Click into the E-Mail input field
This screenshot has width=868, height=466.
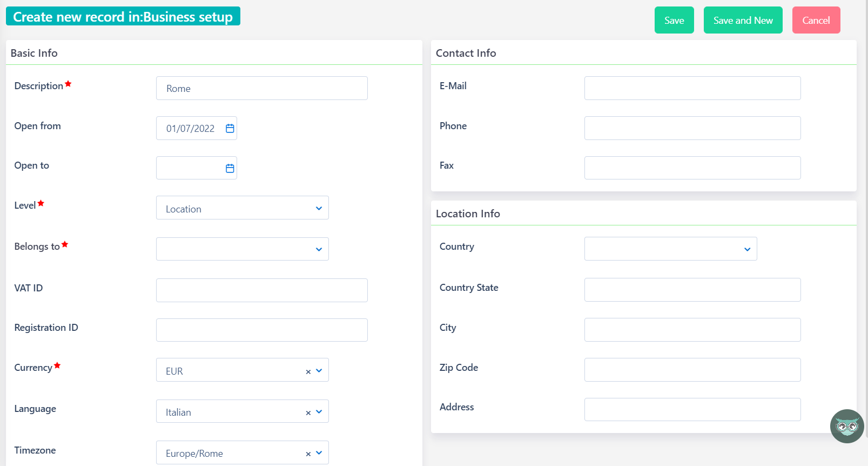tap(692, 88)
